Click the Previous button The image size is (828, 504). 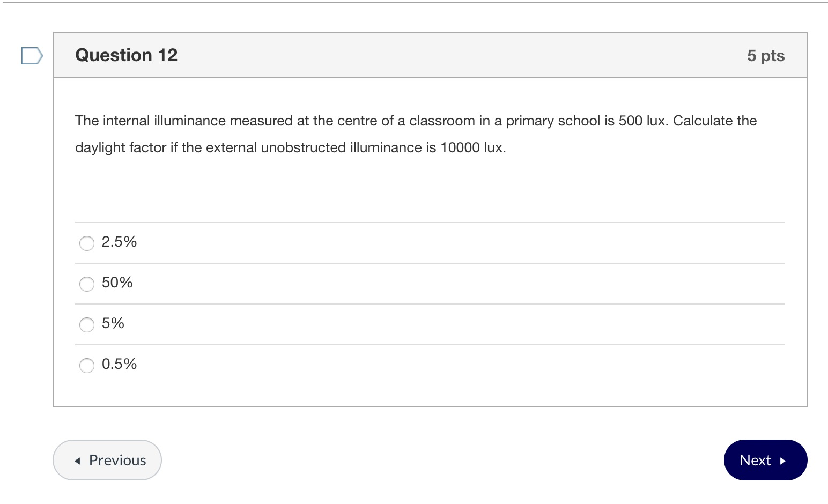point(107,460)
